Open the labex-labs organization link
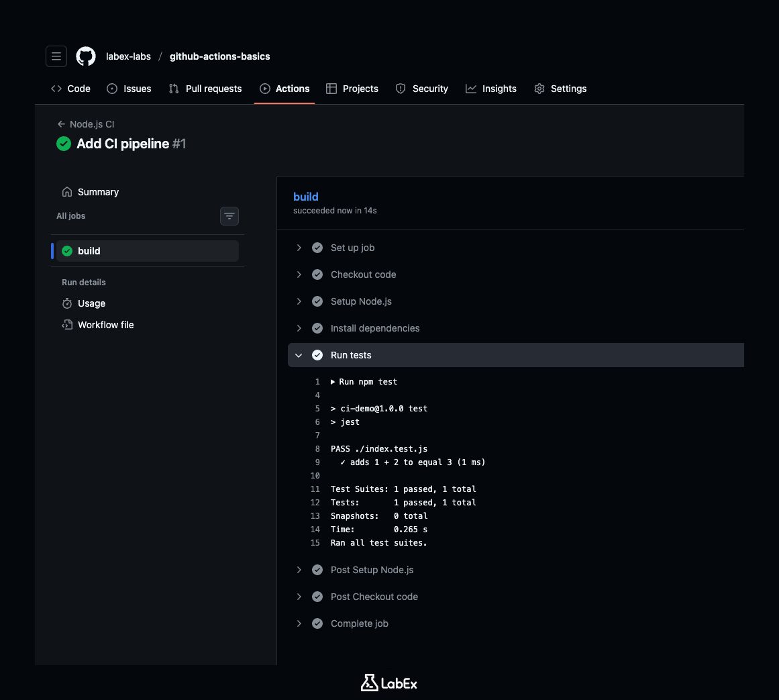Image resolution: width=779 pixels, height=700 pixels. [128, 56]
